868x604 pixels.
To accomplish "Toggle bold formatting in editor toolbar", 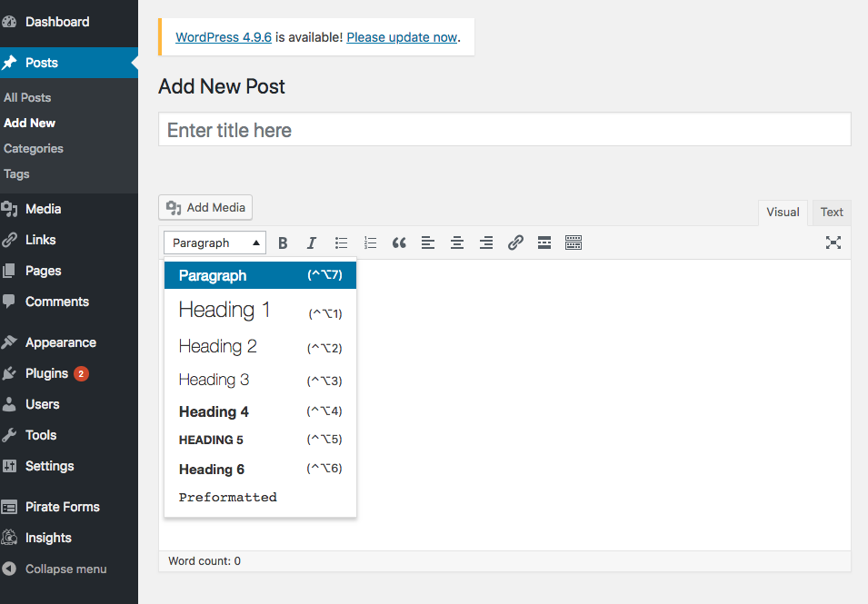I will pos(283,243).
